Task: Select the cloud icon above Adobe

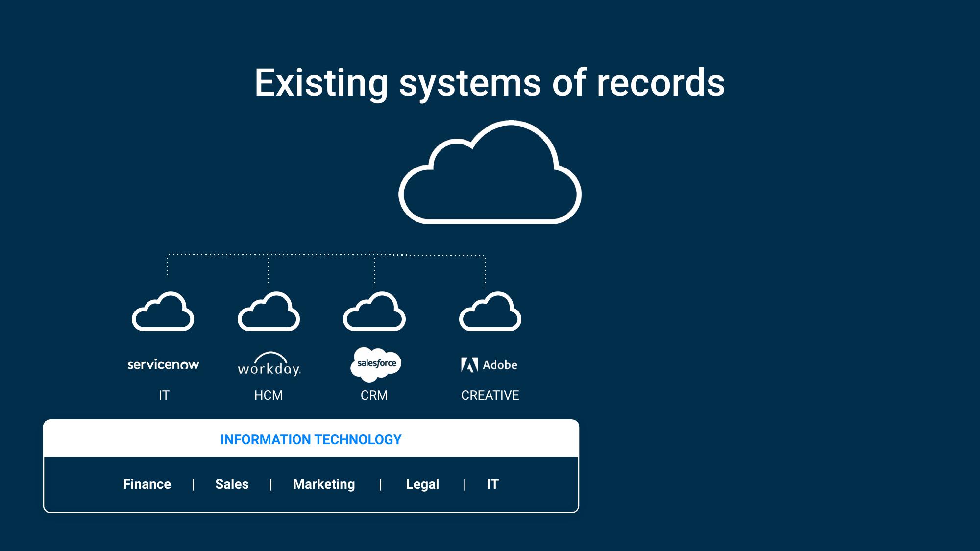Action: click(x=490, y=311)
